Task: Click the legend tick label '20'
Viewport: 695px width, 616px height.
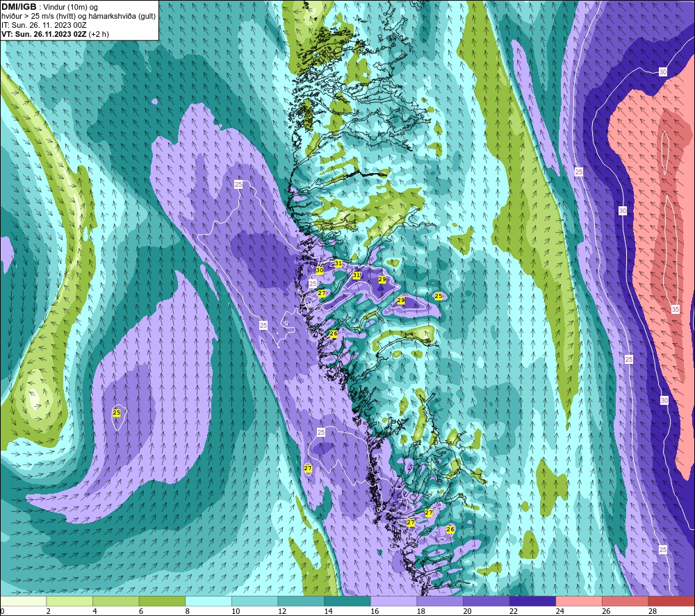Action: click(x=467, y=611)
